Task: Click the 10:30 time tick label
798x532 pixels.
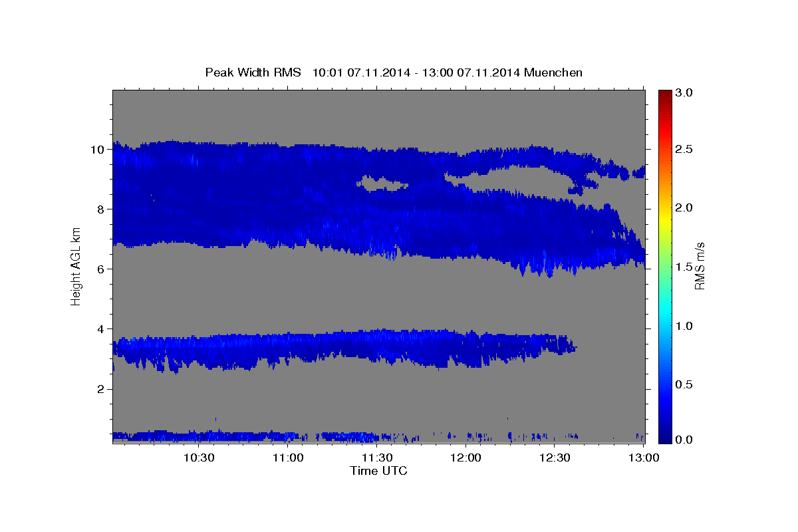Action: (199, 458)
